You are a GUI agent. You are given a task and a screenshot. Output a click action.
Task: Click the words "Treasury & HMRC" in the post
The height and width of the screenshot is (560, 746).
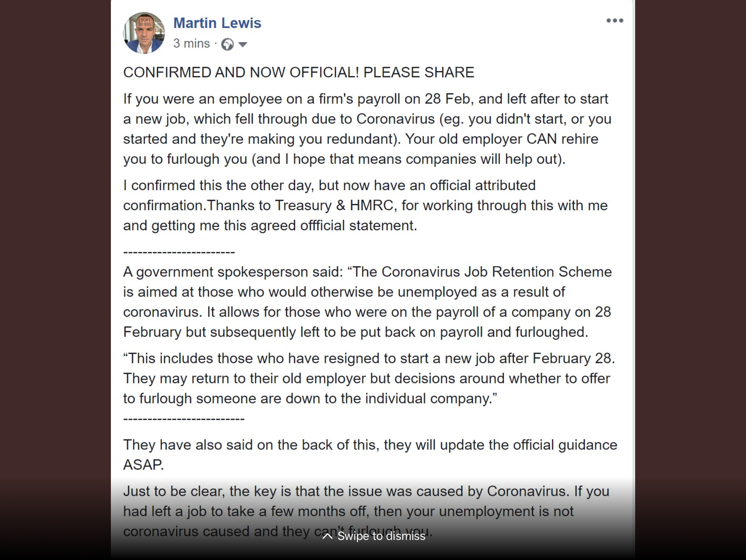(x=334, y=205)
